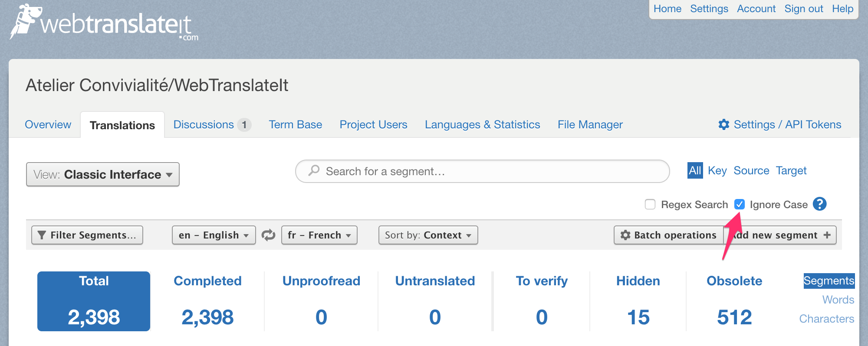Screen dimensions: 868x346
Task: Switch statistics to Words
Action: (838, 300)
